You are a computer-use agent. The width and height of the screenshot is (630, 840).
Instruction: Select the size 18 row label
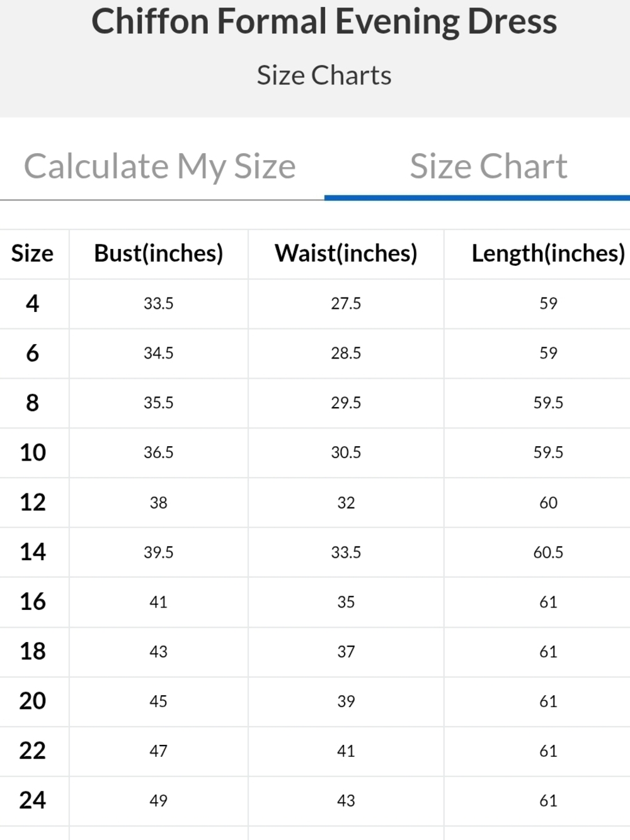pyautogui.click(x=32, y=652)
